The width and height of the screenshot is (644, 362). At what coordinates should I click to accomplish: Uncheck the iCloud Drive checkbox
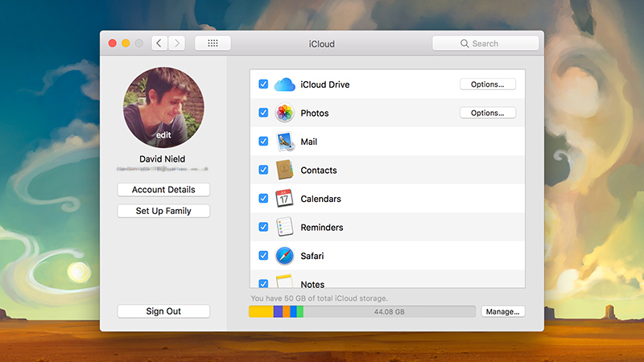click(263, 84)
